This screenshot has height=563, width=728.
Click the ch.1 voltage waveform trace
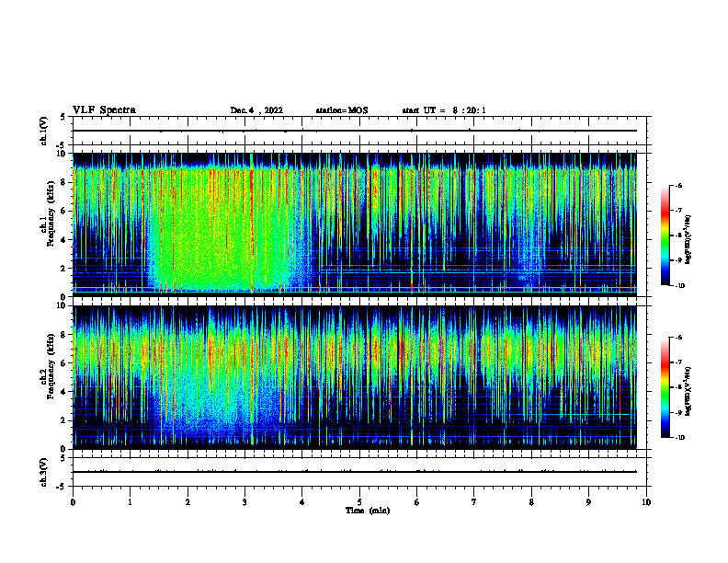pos(355,131)
